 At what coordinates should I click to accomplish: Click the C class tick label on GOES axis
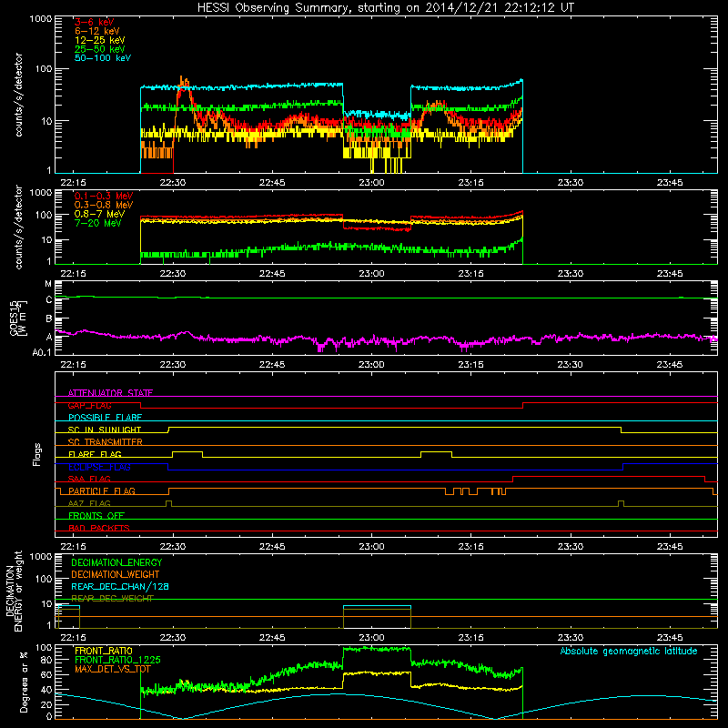coord(49,300)
